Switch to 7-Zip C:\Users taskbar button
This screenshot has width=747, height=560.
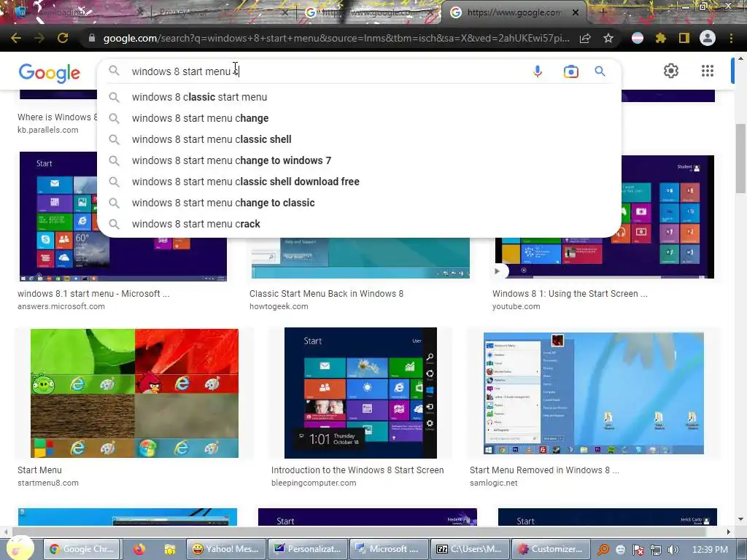tap(470, 549)
